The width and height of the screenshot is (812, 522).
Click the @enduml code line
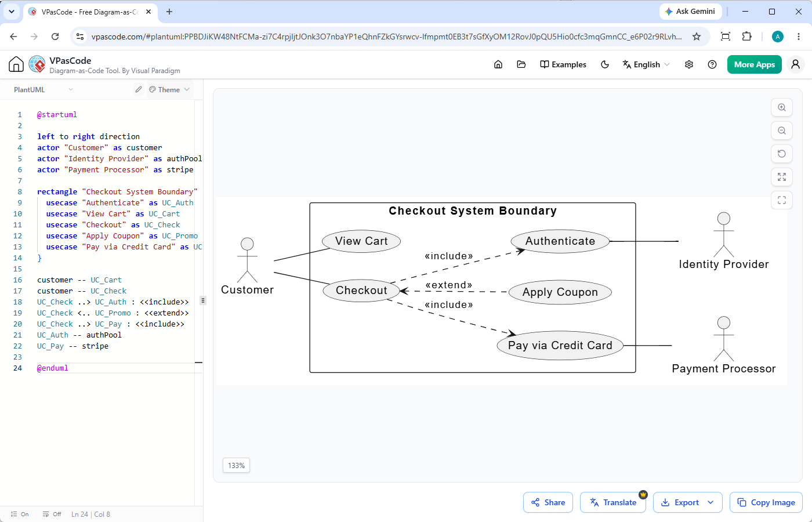tap(53, 368)
